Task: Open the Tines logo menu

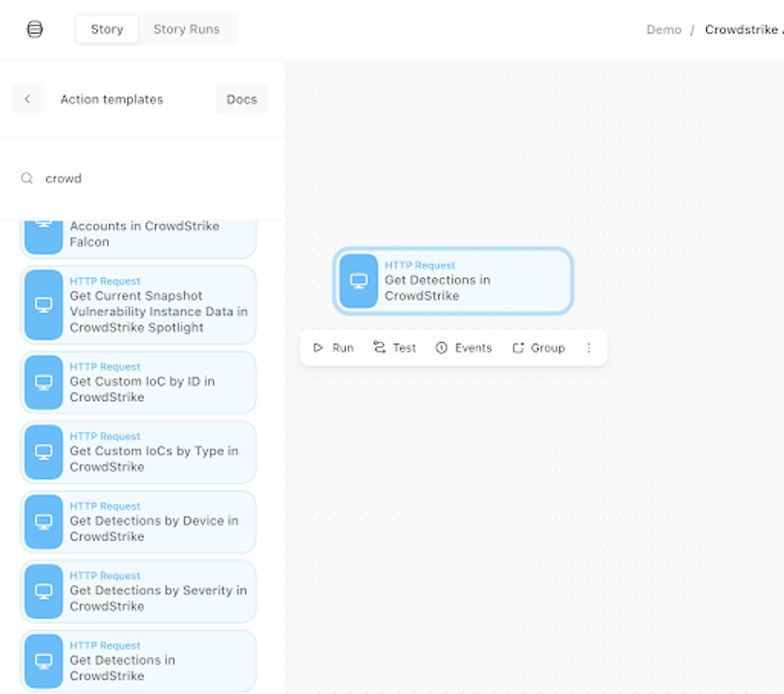Action: point(35,29)
